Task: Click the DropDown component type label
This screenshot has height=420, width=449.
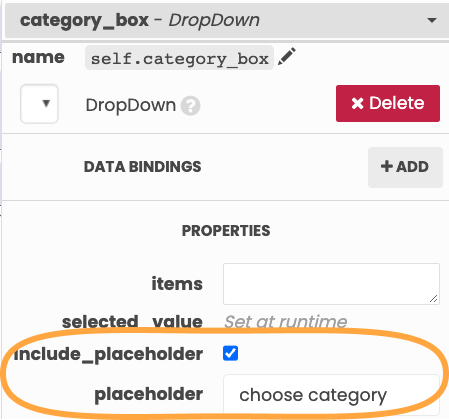Action: (x=131, y=105)
